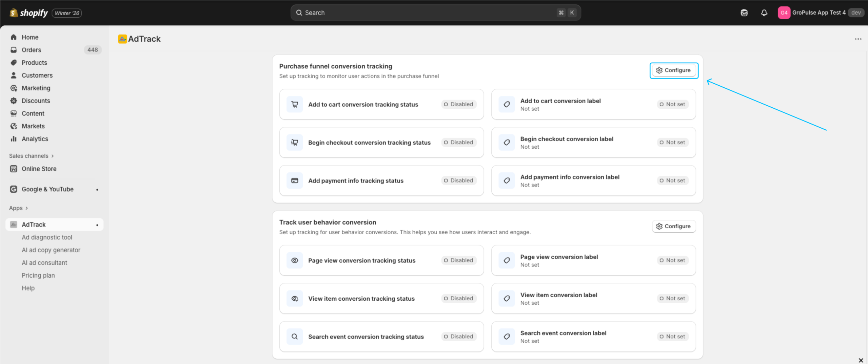Click Disabled badge for add to cart tracking

coord(459,104)
